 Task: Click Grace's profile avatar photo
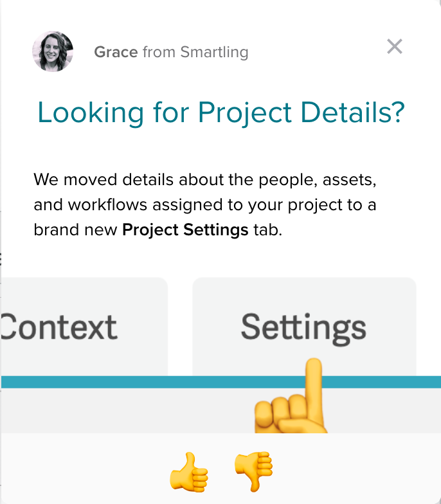[53, 51]
